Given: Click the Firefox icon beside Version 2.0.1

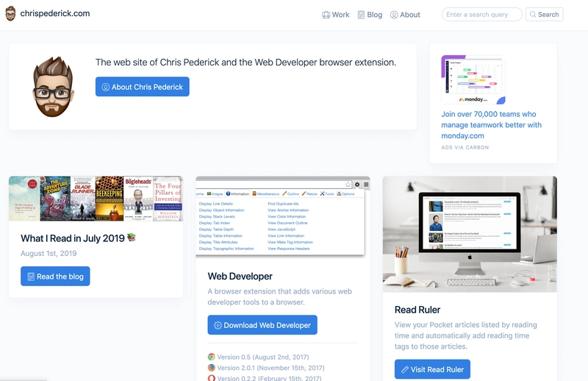Looking at the screenshot, I should (212, 368).
